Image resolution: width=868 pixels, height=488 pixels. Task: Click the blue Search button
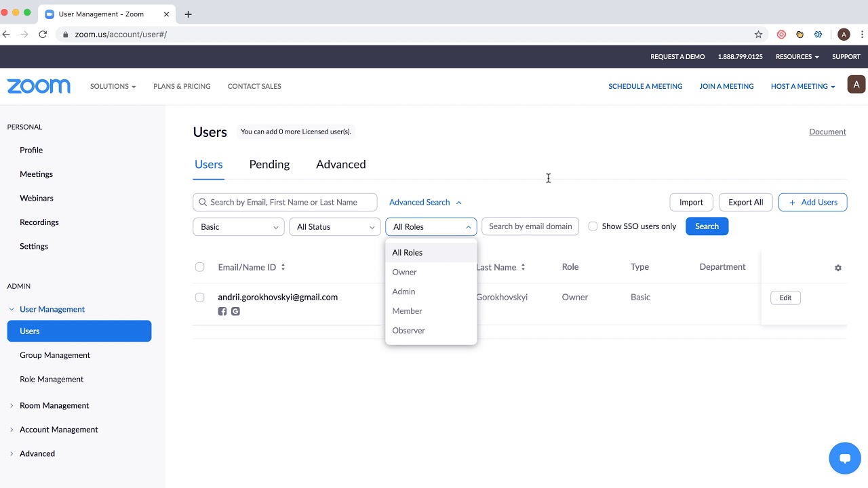[707, 226]
